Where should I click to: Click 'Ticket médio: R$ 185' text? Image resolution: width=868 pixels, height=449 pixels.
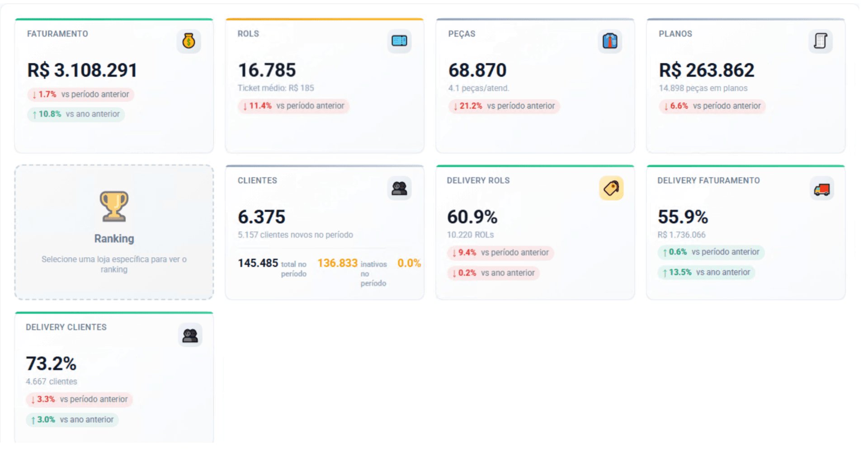click(276, 88)
